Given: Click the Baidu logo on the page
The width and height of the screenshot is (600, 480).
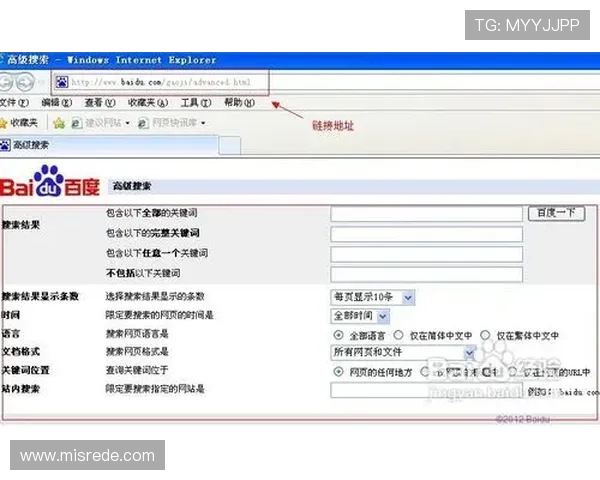Looking at the screenshot, I should coord(50,181).
